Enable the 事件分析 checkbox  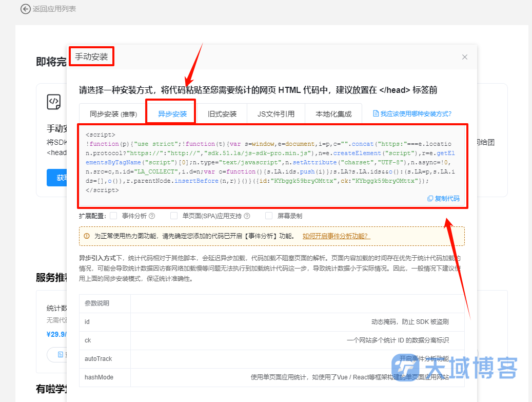coord(114,216)
